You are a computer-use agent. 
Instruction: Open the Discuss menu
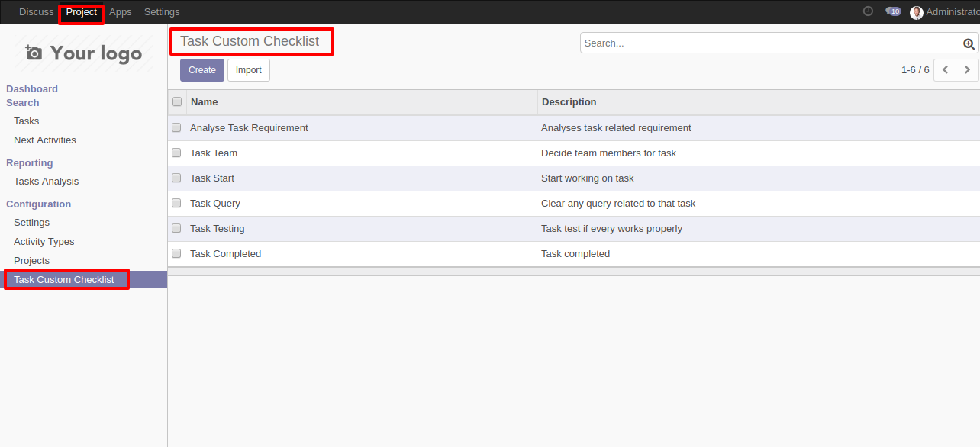click(37, 12)
